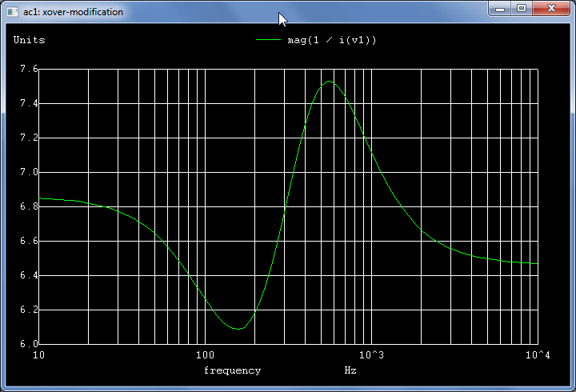Click the curve's minimum near 6.1
Viewport: 576px width, 392px height.
[238, 329]
